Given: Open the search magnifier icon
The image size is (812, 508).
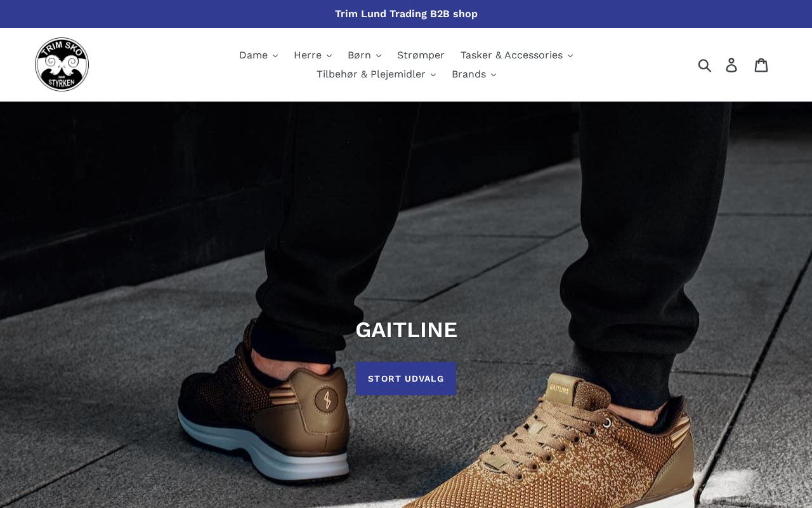Looking at the screenshot, I should [705, 65].
